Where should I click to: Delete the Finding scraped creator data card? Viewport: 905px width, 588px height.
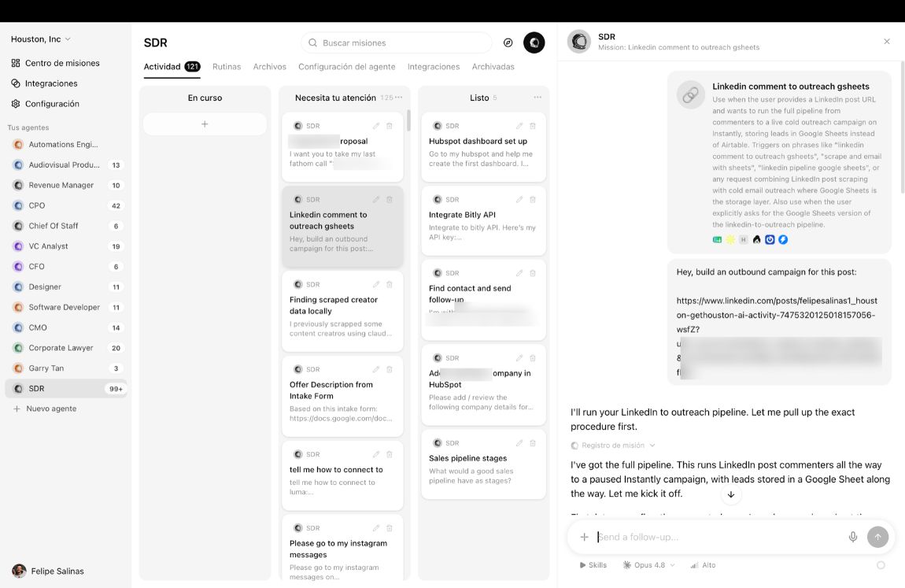point(390,284)
